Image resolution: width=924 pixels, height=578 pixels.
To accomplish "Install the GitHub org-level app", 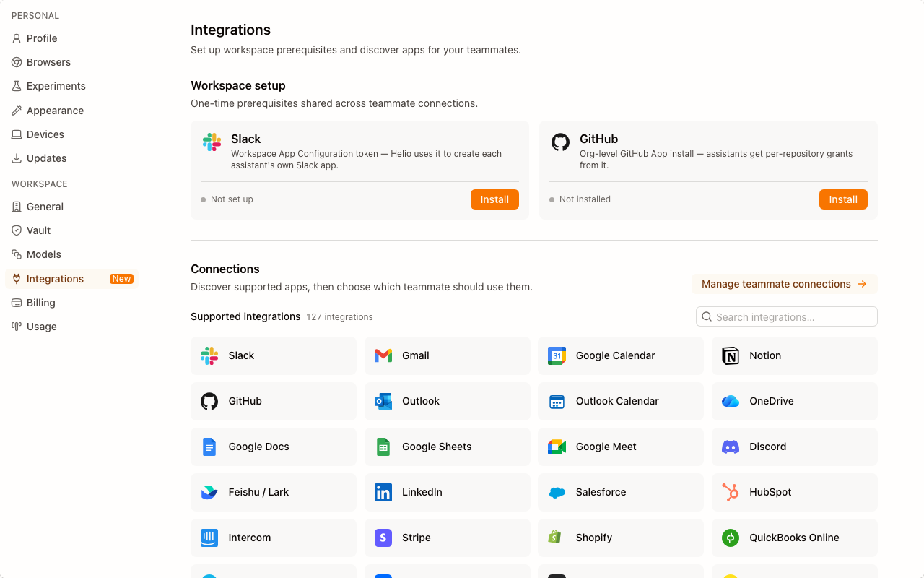I will (x=843, y=199).
